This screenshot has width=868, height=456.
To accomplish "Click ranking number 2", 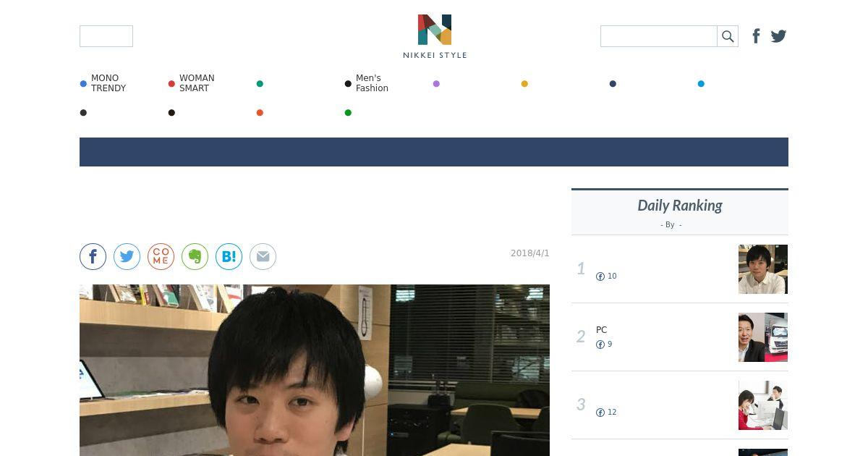I will point(581,337).
